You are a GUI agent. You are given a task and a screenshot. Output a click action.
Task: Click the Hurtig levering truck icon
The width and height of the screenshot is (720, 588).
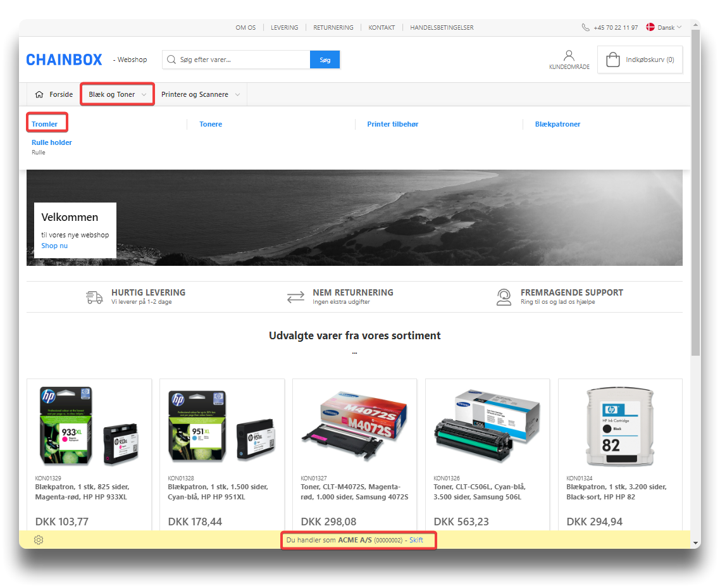click(x=95, y=297)
